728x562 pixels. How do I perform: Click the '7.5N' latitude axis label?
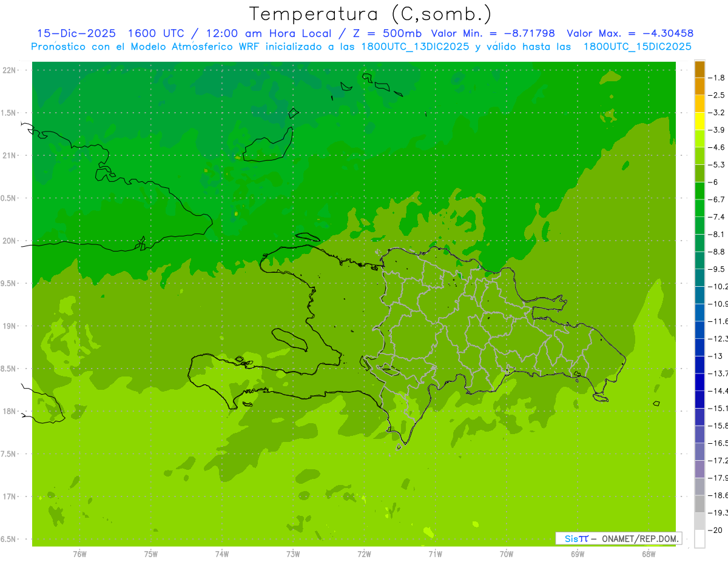click(x=8, y=454)
